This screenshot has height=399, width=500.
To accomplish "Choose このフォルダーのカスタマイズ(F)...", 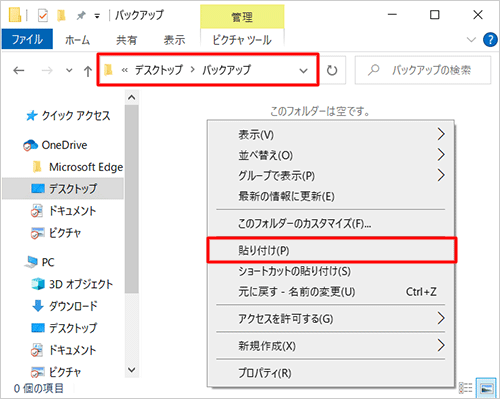I will pyautogui.click(x=331, y=223).
